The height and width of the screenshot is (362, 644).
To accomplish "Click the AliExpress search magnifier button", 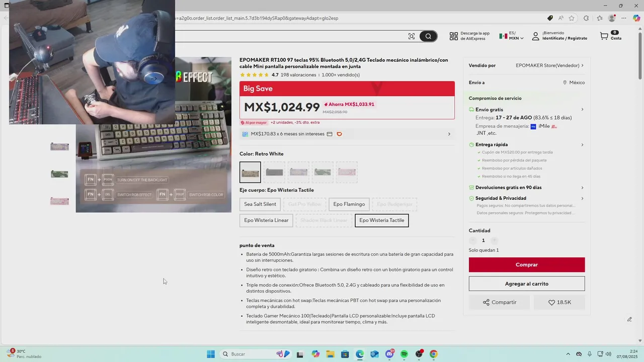I will [428, 36].
